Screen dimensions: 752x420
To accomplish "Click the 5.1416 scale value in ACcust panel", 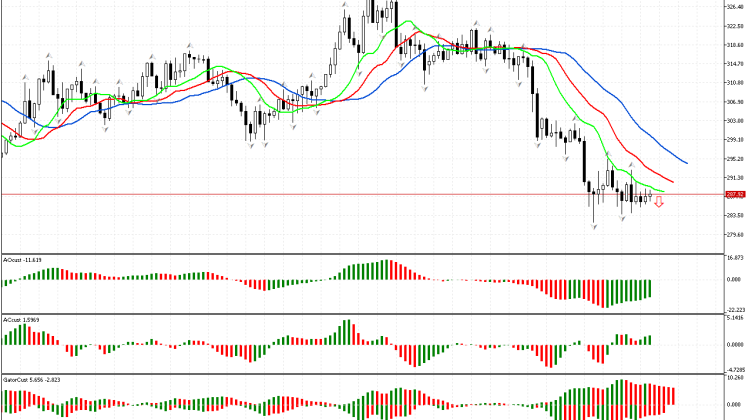I will pyautogui.click(x=735, y=319).
